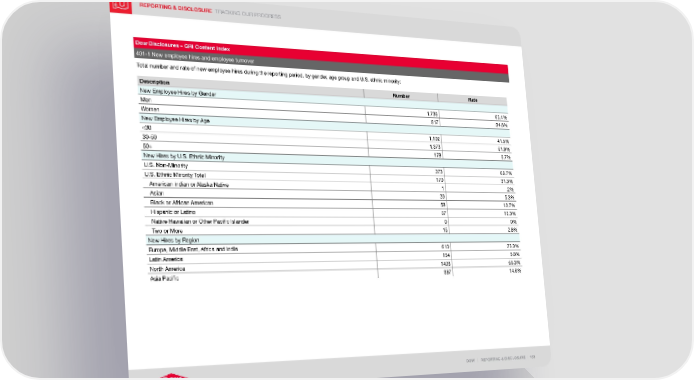The height and width of the screenshot is (380, 694).
Task: Select the Rate column header
Action: pos(472,100)
